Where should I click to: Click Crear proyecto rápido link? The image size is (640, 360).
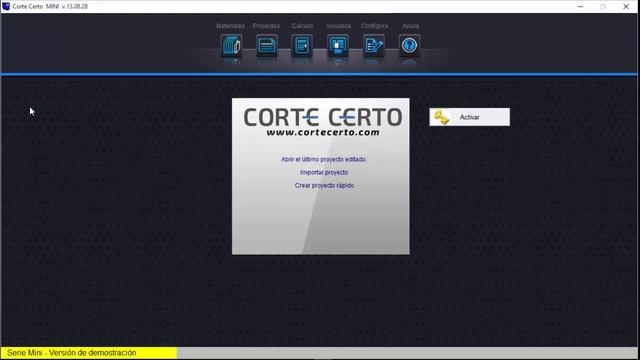tap(324, 185)
